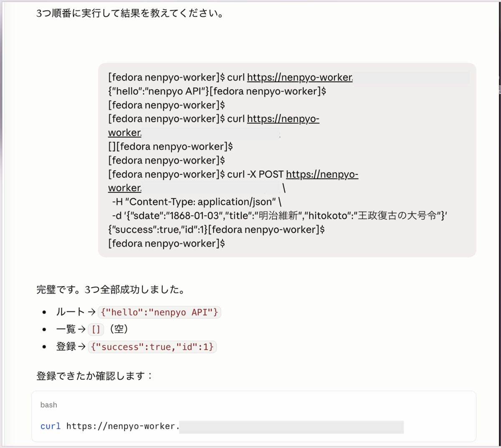Click the {"success":true,"id":1} terminal output line

[216, 229]
